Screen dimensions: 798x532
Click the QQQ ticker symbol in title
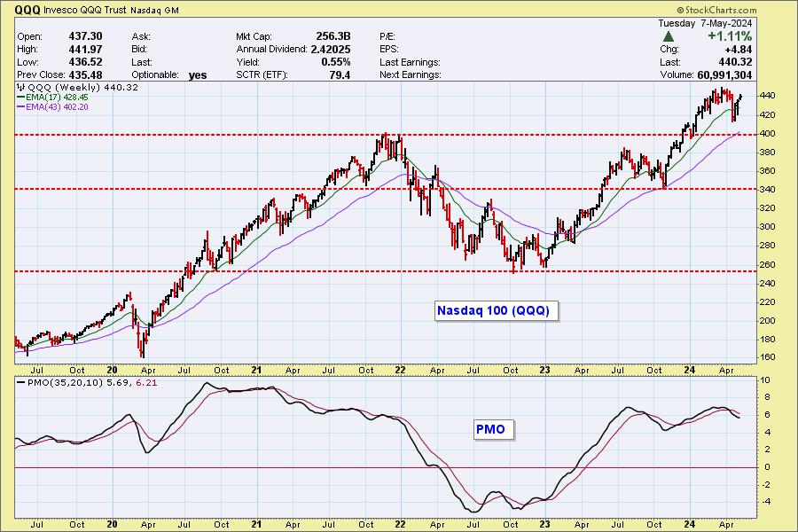[27, 9]
